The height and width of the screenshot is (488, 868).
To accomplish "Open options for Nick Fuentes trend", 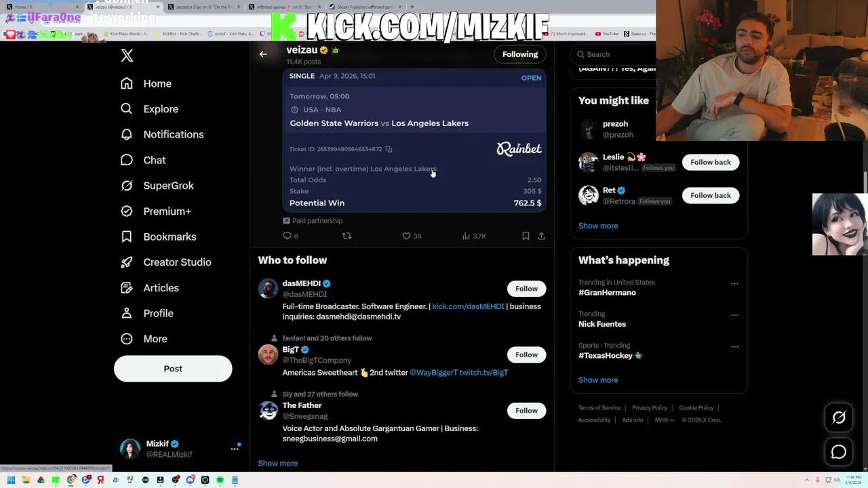I will 734,315.
